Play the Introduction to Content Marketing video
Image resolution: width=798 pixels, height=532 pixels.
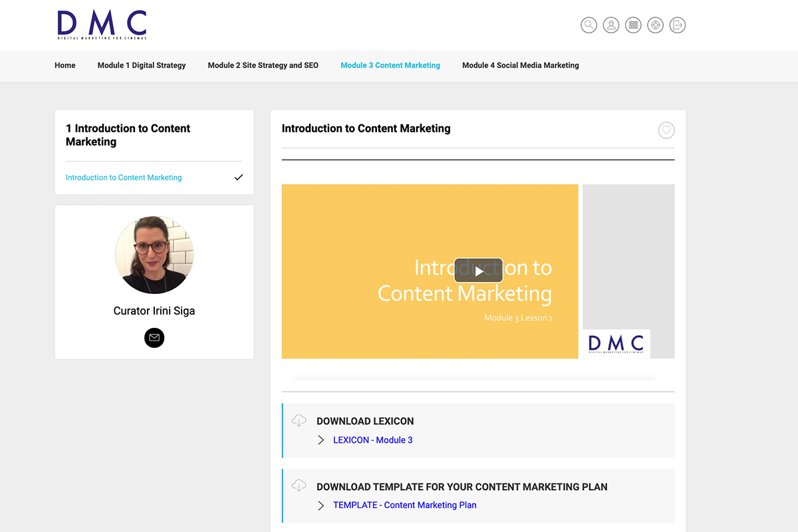[x=478, y=270]
